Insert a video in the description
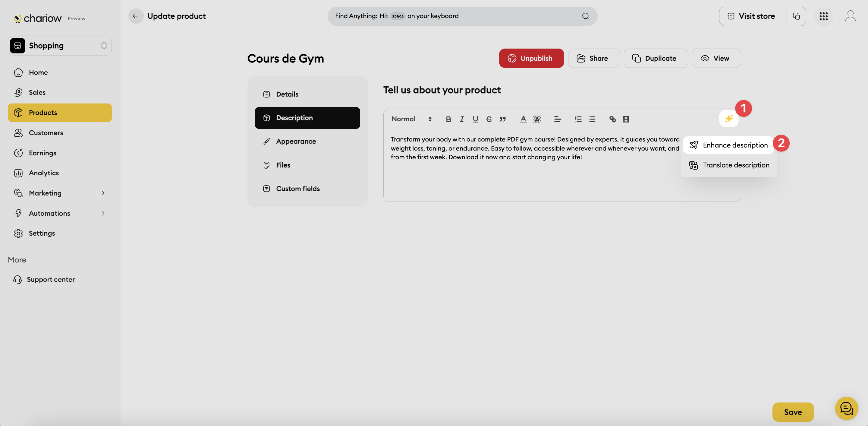 click(x=626, y=119)
